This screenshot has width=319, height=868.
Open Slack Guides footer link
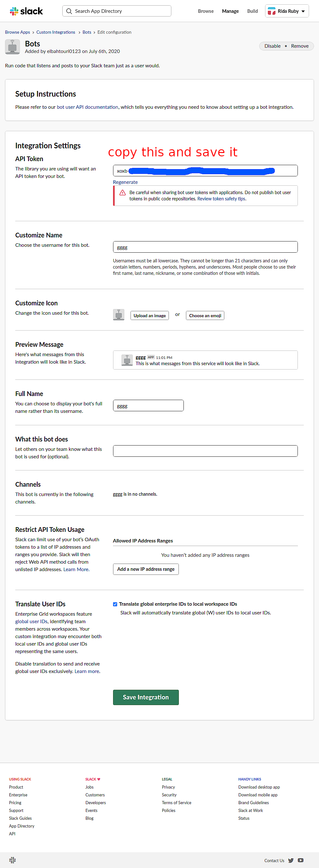20,818
